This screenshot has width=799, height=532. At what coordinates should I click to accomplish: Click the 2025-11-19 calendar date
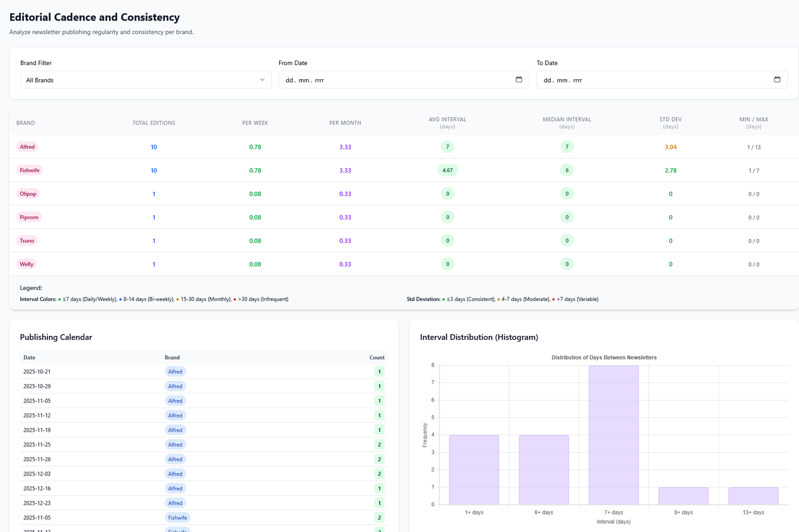pos(37,430)
